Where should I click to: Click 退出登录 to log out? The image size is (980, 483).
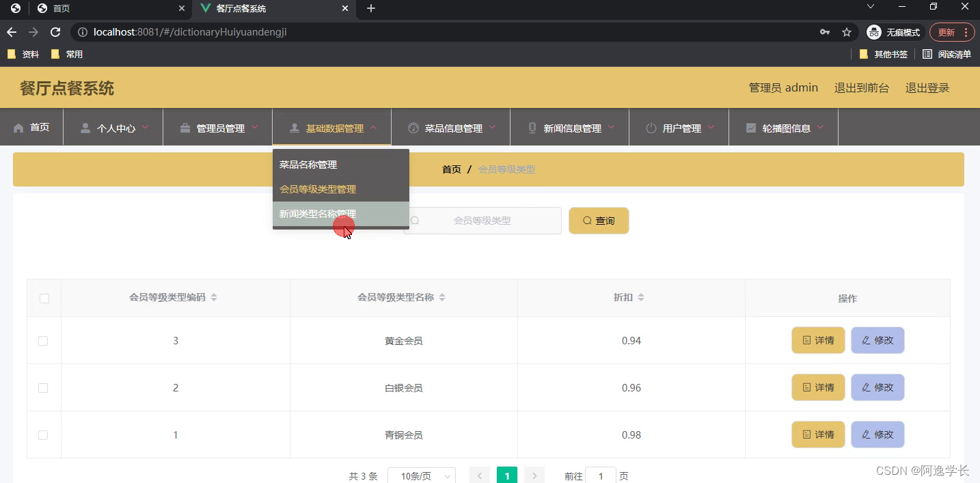click(927, 87)
